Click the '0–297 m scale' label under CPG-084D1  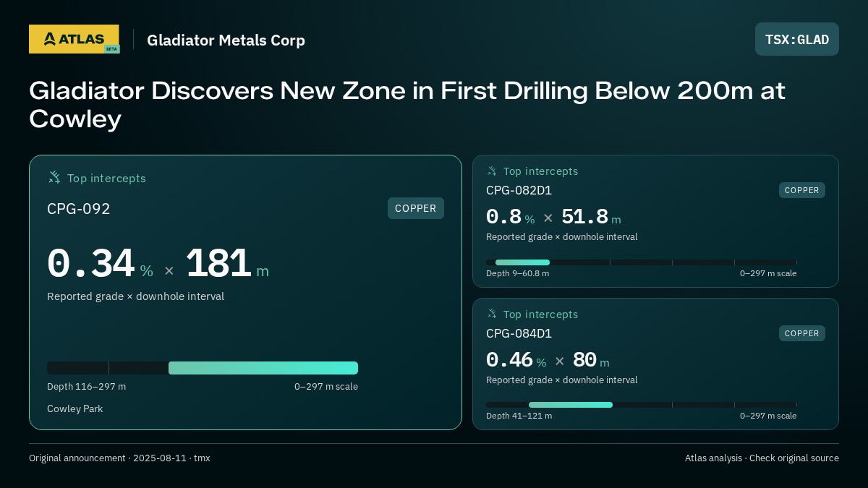(x=768, y=416)
